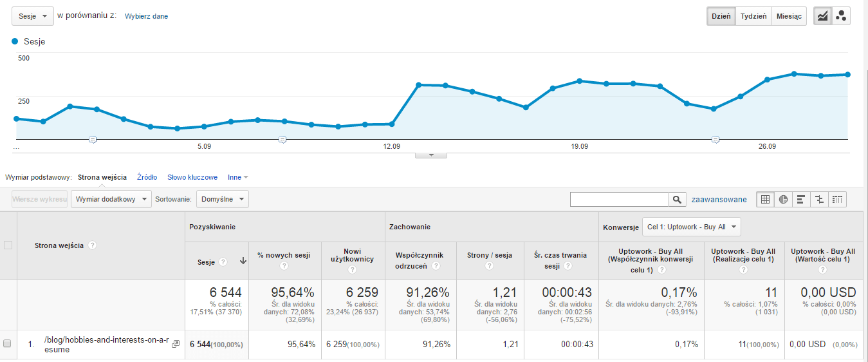This screenshot has width=868, height=362.
Task: Select the comparison view icon
Action: coord(819,200)
